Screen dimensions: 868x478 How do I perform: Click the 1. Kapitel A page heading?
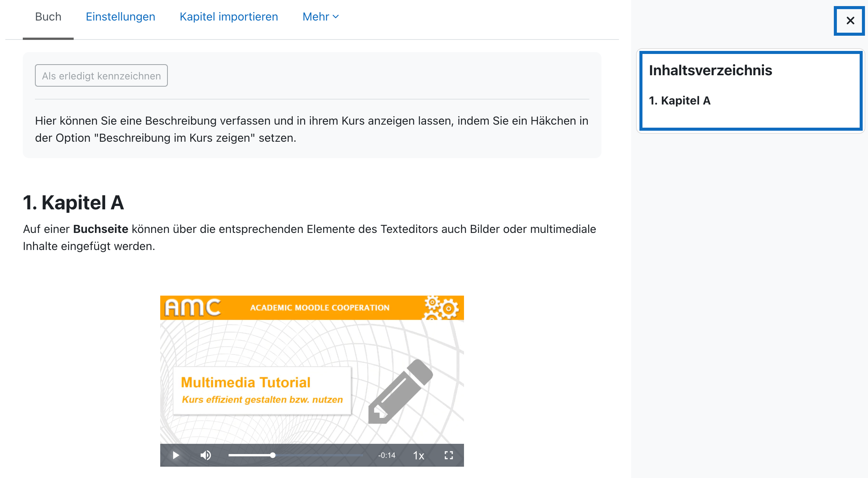(x=74, y=203)
